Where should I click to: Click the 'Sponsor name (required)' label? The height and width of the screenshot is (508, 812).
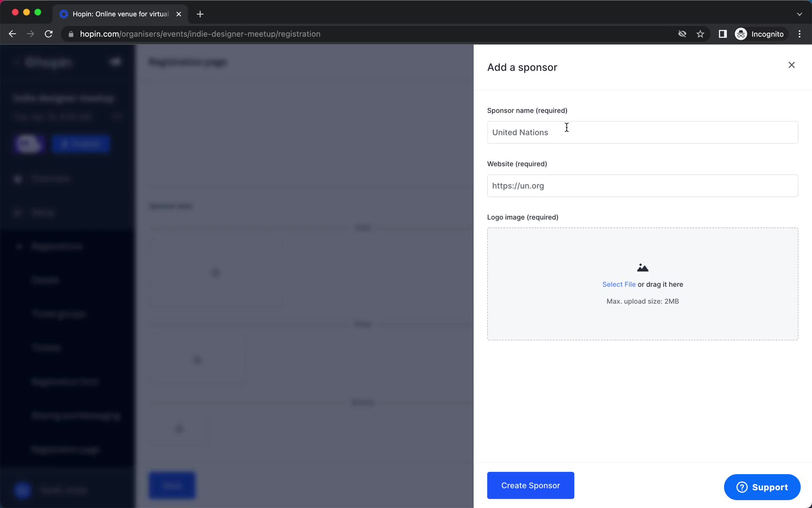[x=527, y=110]
